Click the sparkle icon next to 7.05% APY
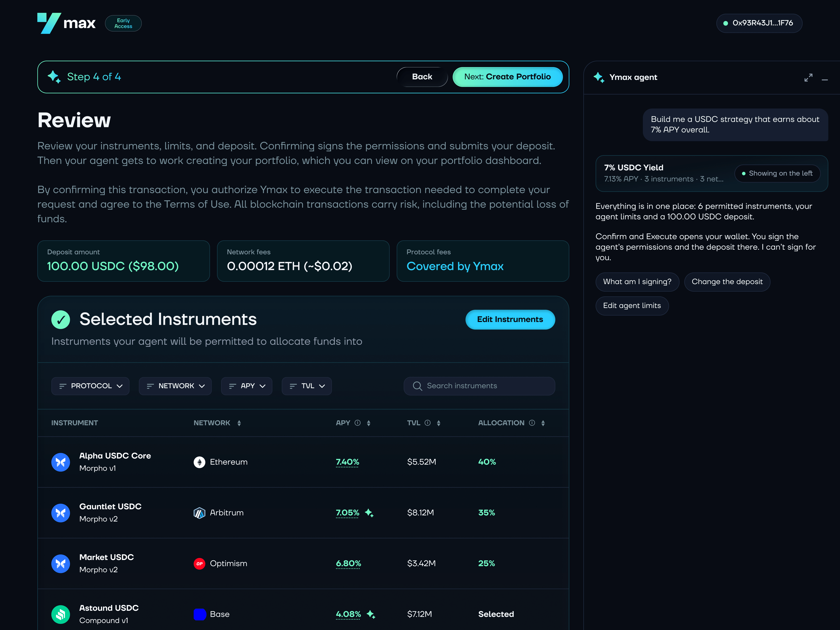 pos(369,513)
